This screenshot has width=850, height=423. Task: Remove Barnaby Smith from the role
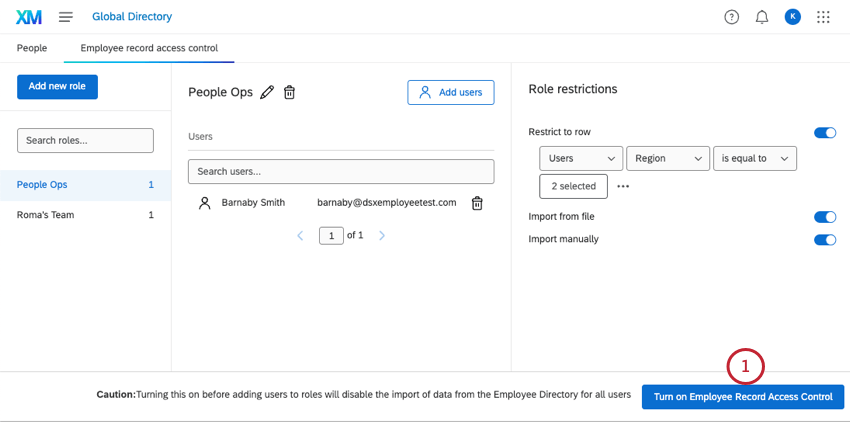[477, 203]
